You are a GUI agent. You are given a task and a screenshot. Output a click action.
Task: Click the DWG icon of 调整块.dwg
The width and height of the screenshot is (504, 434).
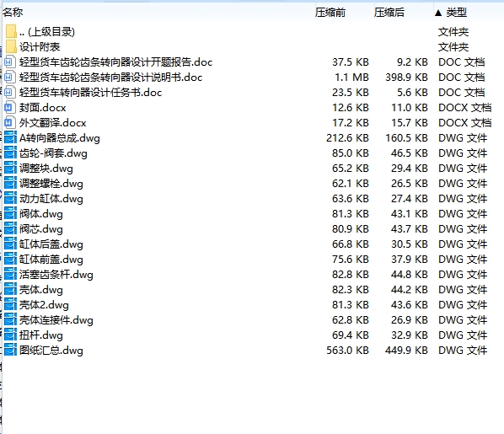[x=11, y=169]
